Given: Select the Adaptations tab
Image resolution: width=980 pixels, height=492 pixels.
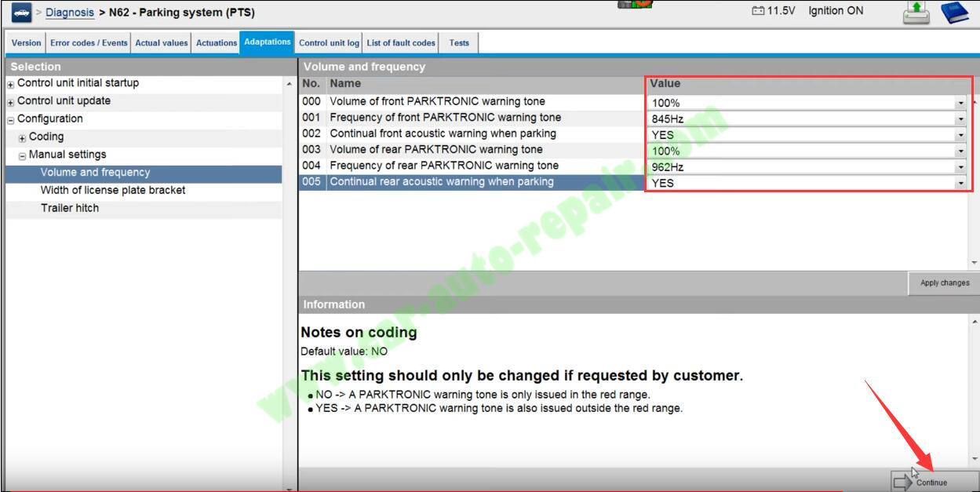Looking at the screenshot, I should click(268, 42).
